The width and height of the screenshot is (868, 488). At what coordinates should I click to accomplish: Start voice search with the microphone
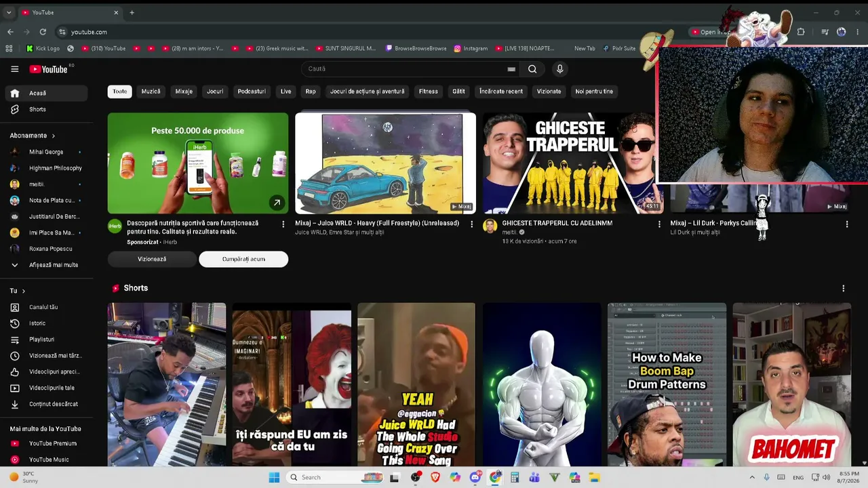click(559, 68)
